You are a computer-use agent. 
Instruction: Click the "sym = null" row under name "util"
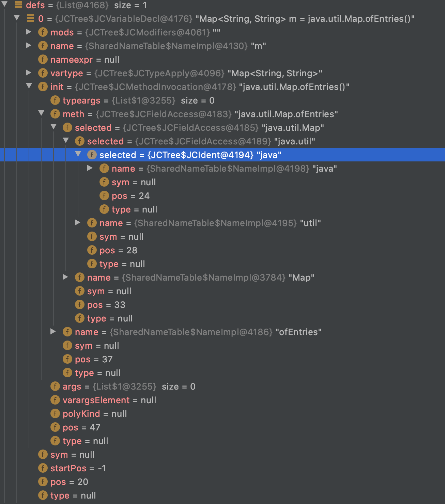[x=222, y=236]
